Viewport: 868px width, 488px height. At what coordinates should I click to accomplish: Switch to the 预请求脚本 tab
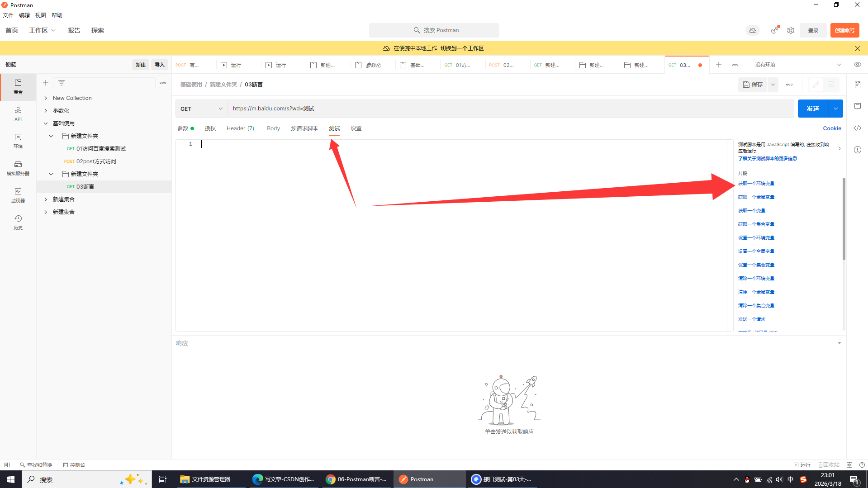[304, 128]
